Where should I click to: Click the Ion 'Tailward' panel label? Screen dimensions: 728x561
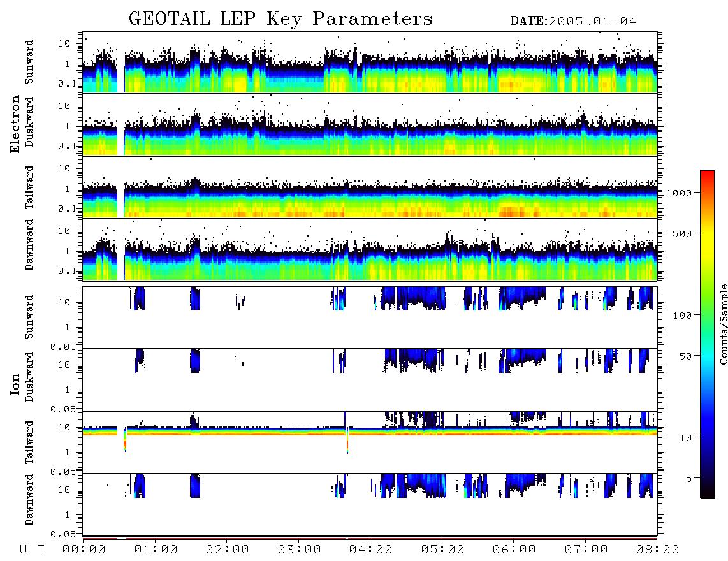tap(29, 442)
